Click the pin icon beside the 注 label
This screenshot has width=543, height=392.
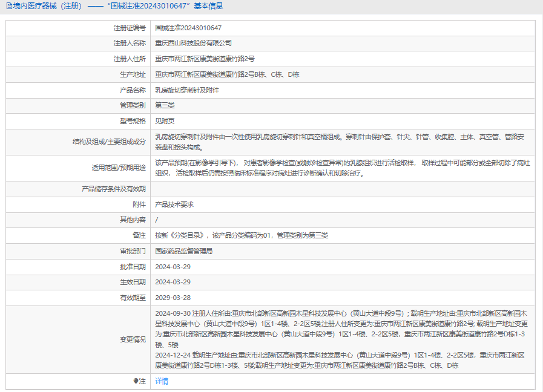coord(136,381)
